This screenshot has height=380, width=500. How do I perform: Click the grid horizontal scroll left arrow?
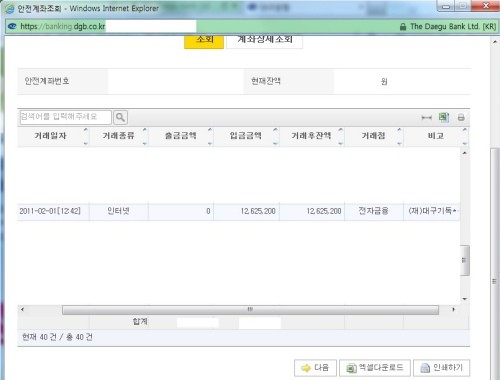pos(22,310)
